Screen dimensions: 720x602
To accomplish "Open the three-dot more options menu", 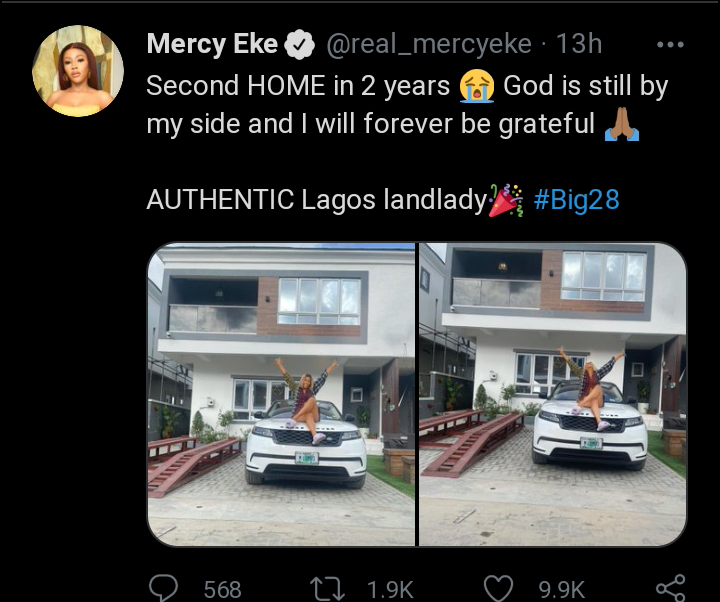I will 671,45.
